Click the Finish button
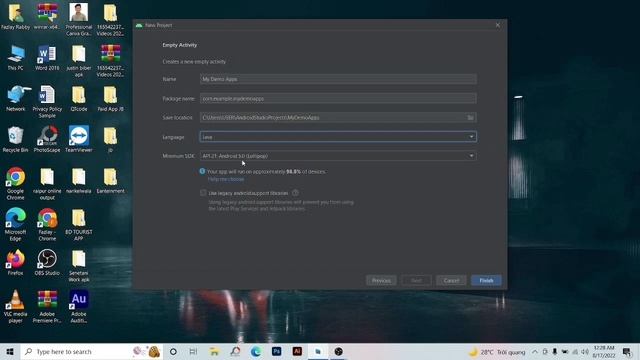Screen dimensions: 640x360 click(486, 280)
